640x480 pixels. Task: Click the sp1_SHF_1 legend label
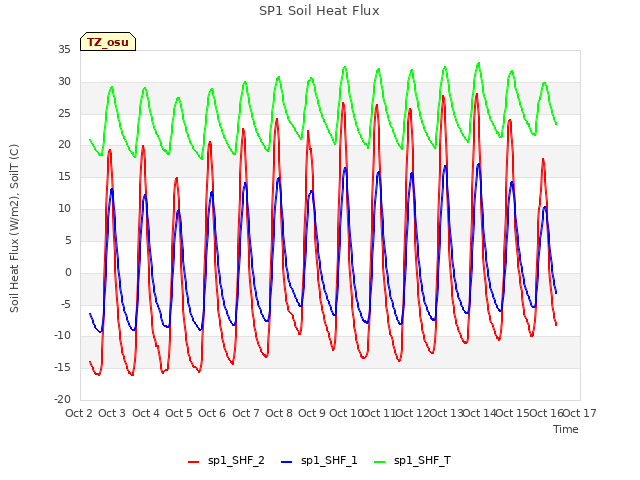click(329, 460)
